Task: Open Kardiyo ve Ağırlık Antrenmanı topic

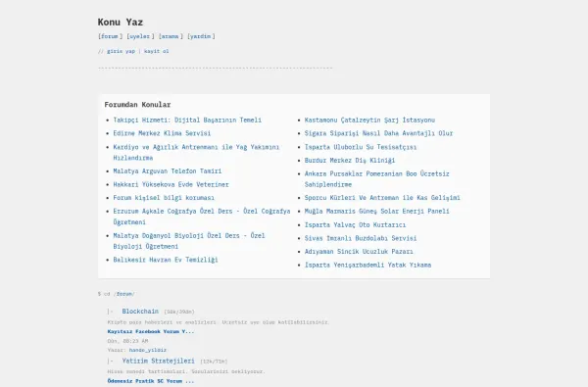Action: pos(196,152)
